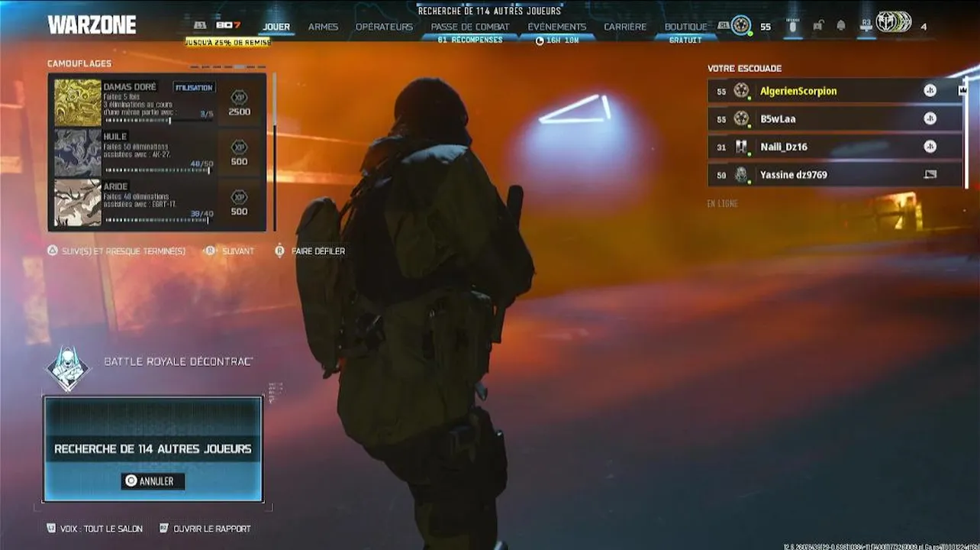Open the social party emblems icon
Screen dimensions: 980x550
[x=893, y=22]
